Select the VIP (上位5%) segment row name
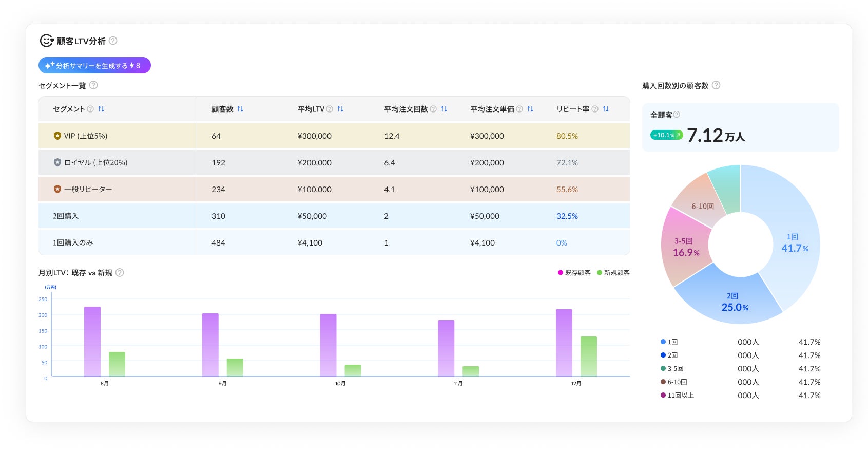This screenshot has height=450, width=868. tap(85, 136)
